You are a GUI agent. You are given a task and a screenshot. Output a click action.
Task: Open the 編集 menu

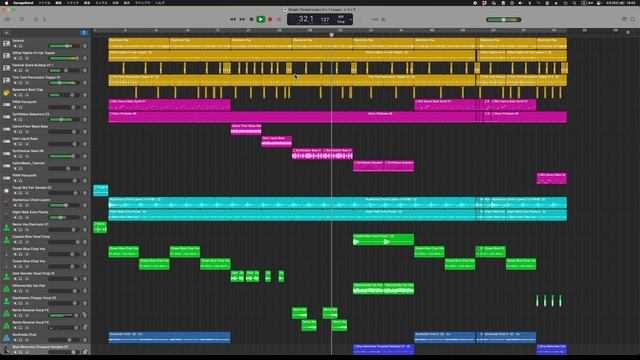coord(58,2)
